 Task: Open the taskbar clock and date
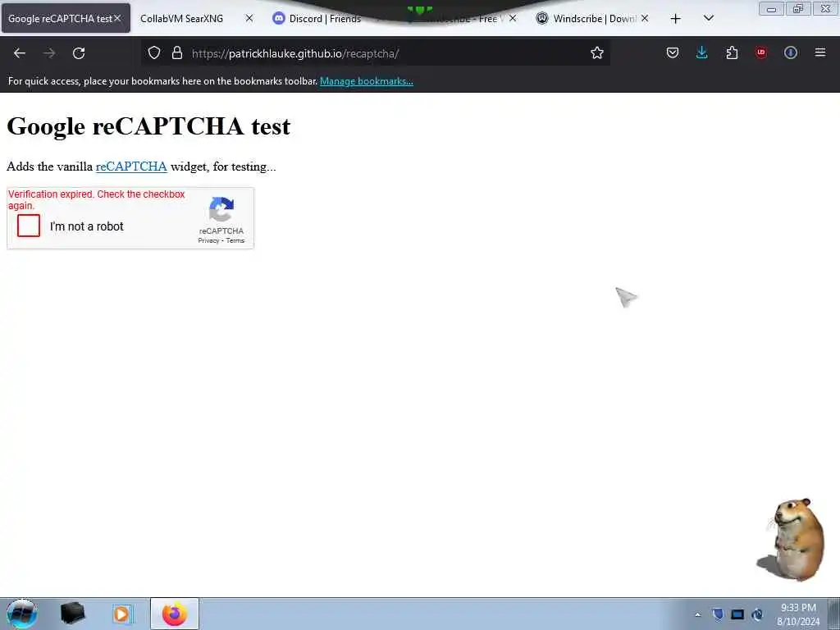798,614
